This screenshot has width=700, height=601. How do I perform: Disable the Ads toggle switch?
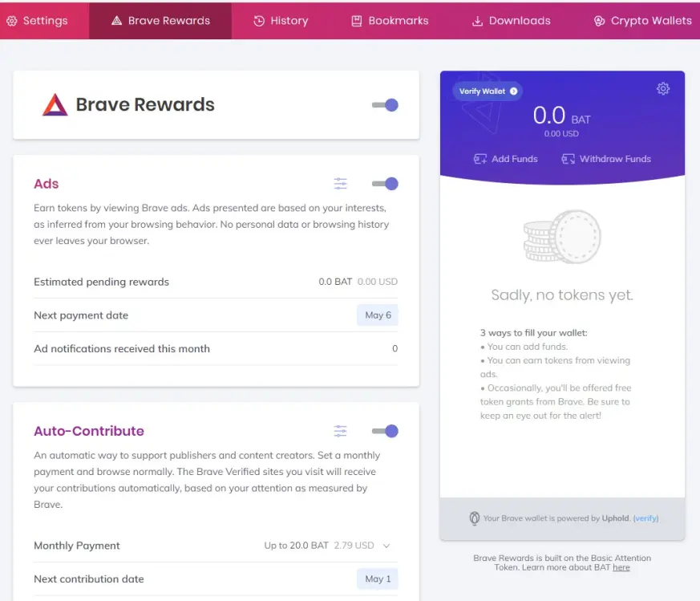point(385,184)
